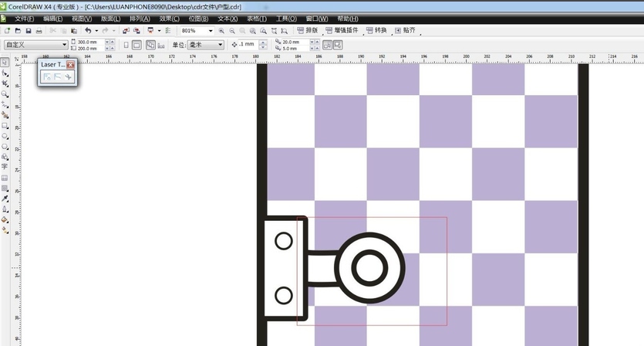The height and width of the screenshot is (346, 644).
Task: Click the Save icon in the standard toolbar
Action: (x=29, y=31)
